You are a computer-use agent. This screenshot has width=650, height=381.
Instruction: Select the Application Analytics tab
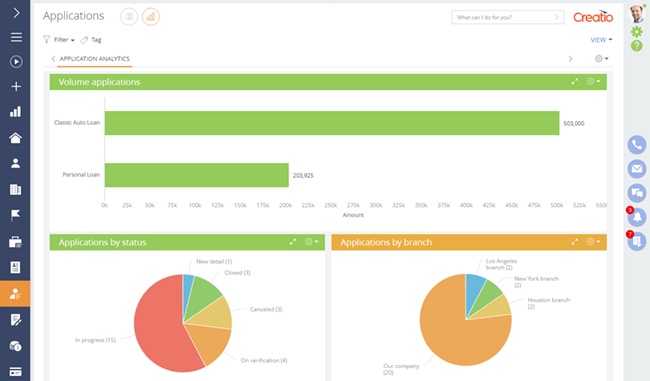[x=95, y=59]
